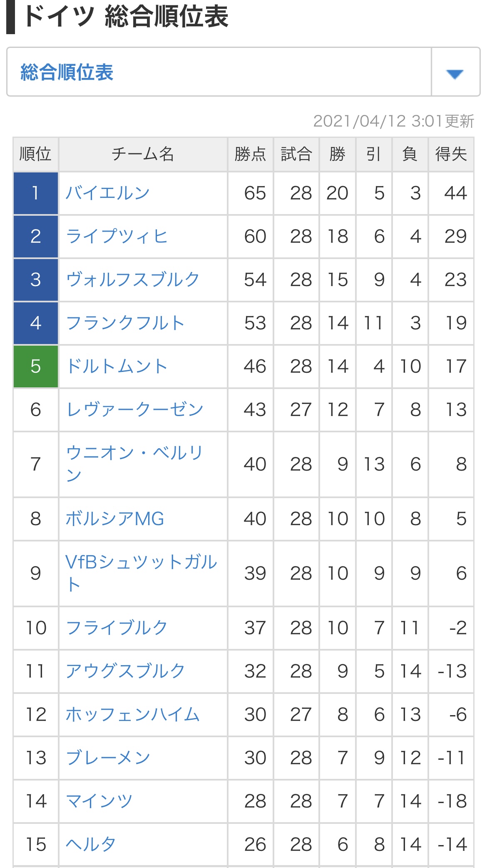Click the ブレーメン team link
The width and height of the screenshot is (487, 868).
108,758
